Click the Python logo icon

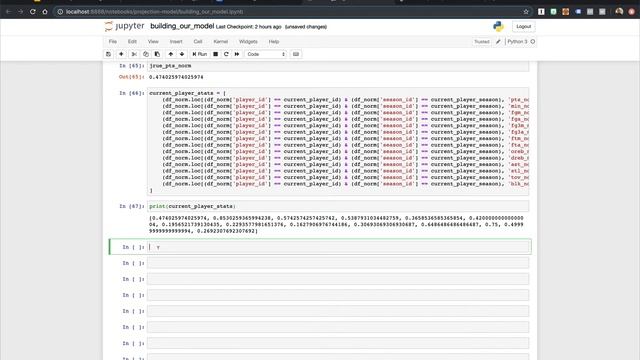498,26
